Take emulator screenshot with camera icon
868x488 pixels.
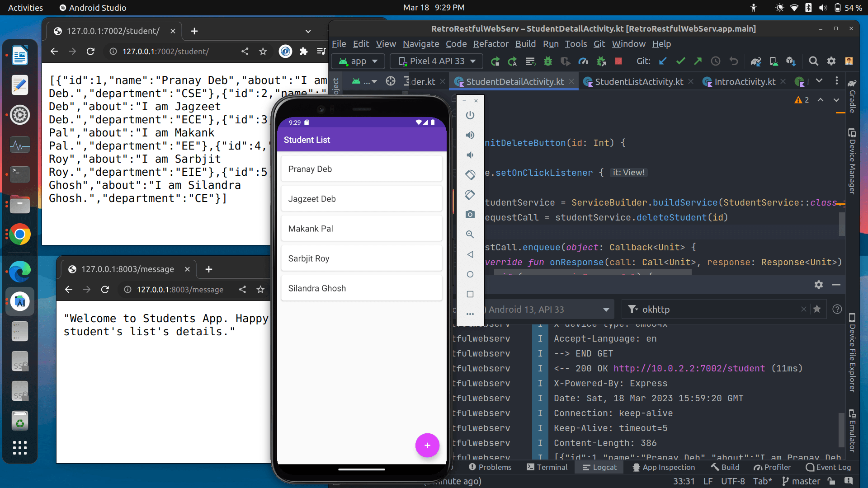pyautogui.click(x=470, y=215)
